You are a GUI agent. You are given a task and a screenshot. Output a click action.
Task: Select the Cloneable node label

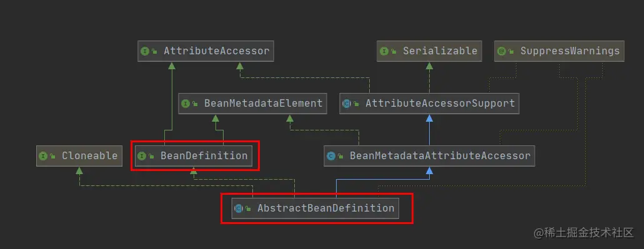89,156
